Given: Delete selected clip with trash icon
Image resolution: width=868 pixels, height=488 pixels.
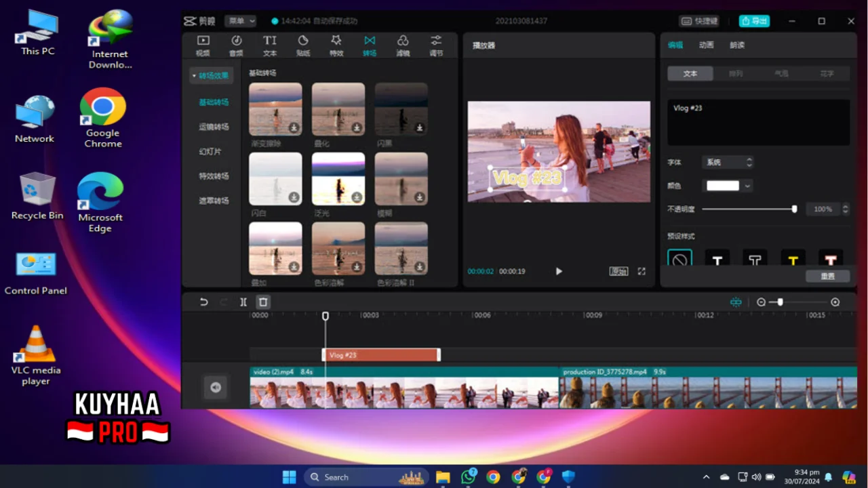Looking at the screenshot, I should [x=263, y=302].
